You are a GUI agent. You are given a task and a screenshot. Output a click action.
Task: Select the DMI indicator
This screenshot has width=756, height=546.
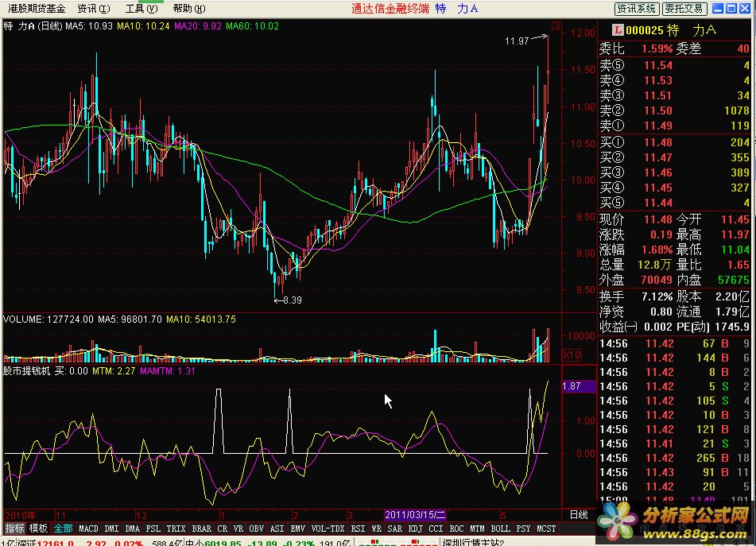tap(111, 529)
